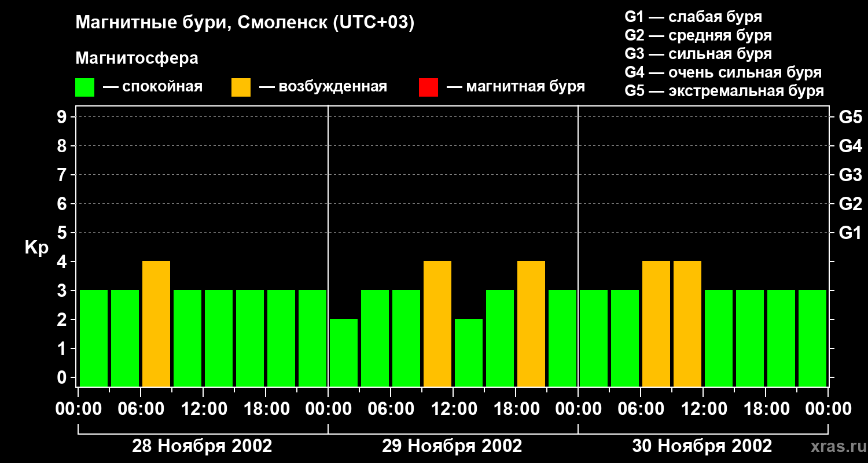Click the 'Kp' axis title

coord(36,248)
